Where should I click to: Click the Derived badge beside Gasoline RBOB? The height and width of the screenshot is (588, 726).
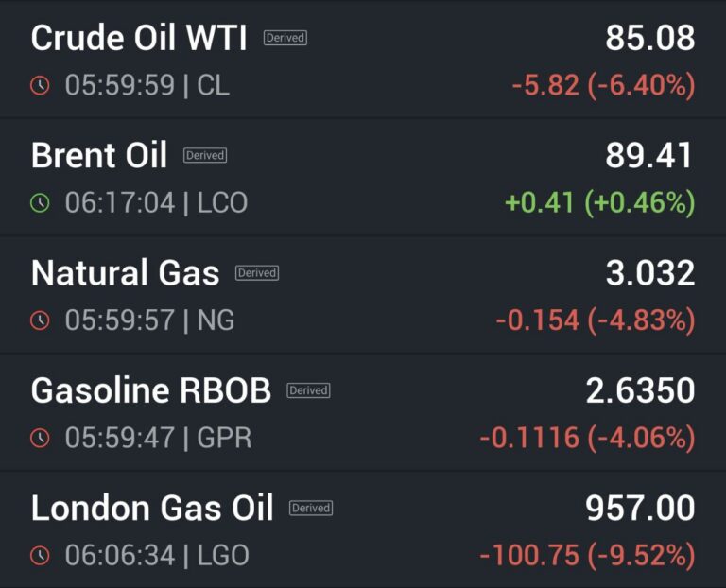click(308, 390)
